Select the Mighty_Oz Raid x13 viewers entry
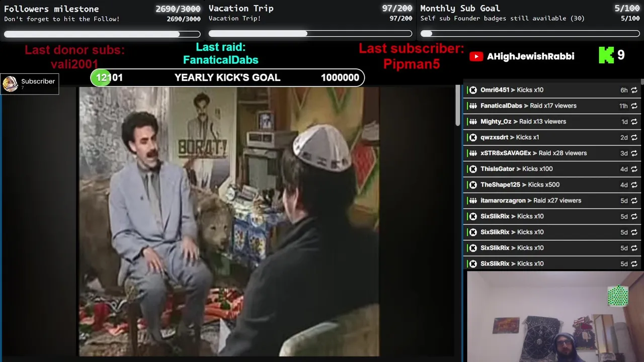The height and width of the screenshot is (362, 644). pos(552,122)
